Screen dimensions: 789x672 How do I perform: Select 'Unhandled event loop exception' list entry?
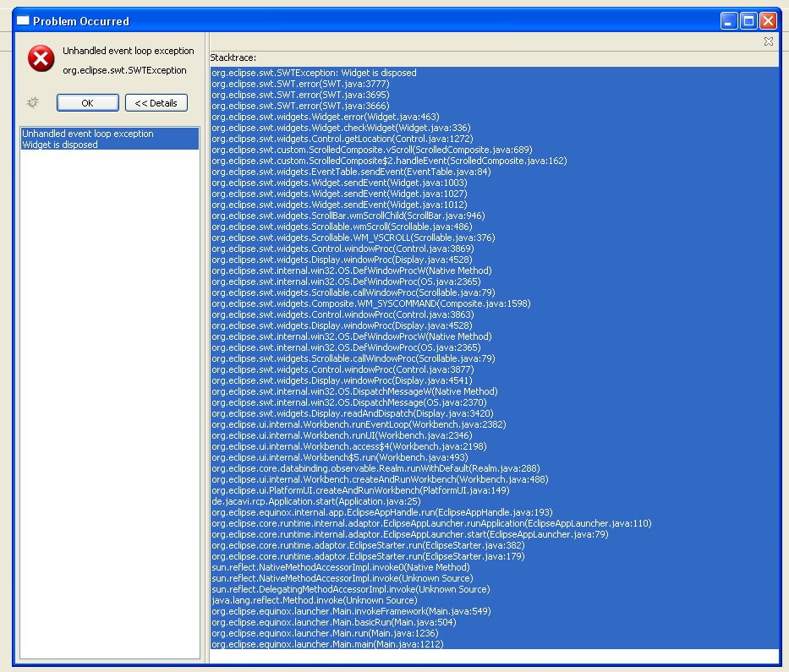point(88,134)
